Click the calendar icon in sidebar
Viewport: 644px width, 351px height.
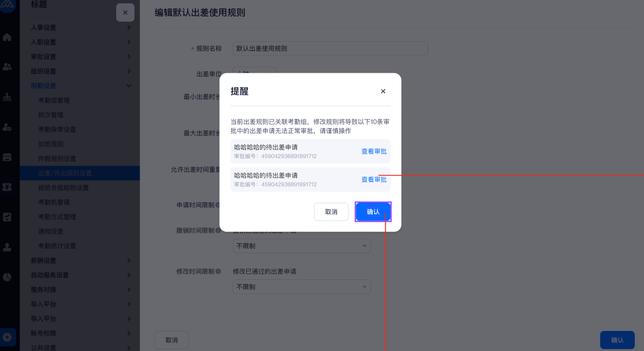tap(7, 157)
